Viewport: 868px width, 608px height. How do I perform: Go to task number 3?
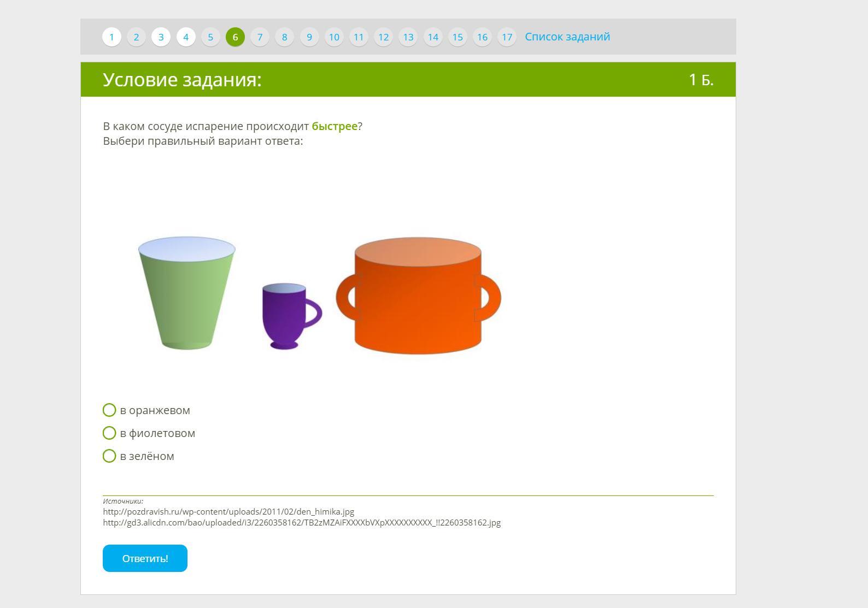(x=161, y=37)
